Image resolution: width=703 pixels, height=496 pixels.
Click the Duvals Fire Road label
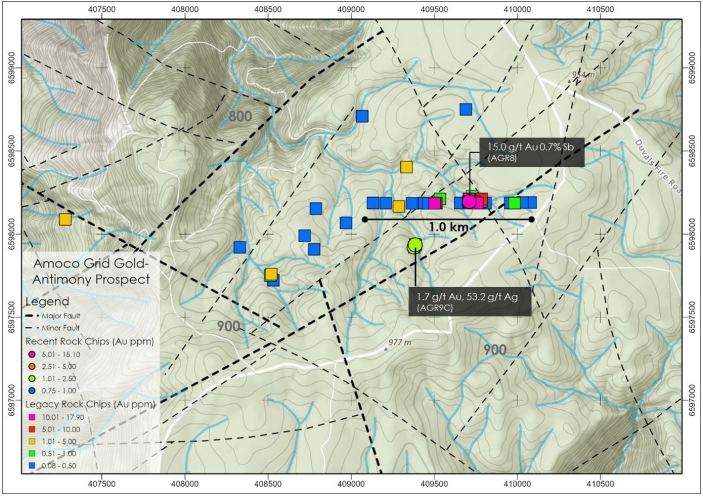point(658,167)
